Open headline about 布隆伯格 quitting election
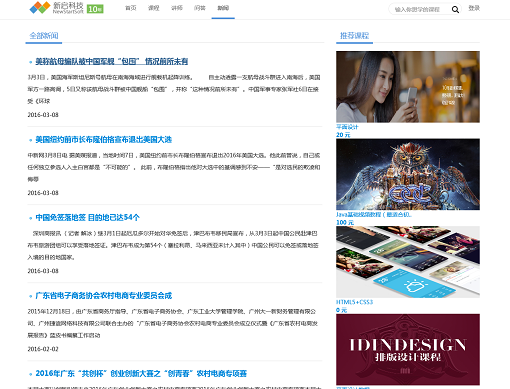510x389 pixels. coord(104,140)
